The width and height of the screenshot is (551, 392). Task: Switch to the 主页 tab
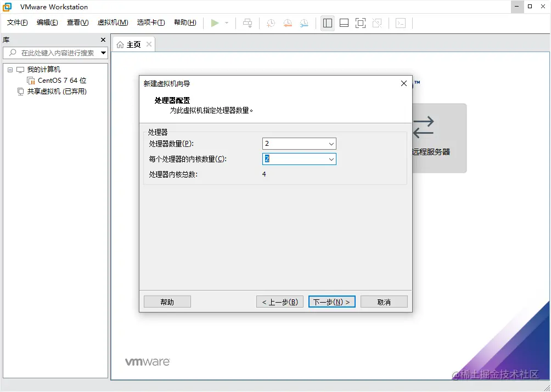pyautogui.click(x=133, y=44)
